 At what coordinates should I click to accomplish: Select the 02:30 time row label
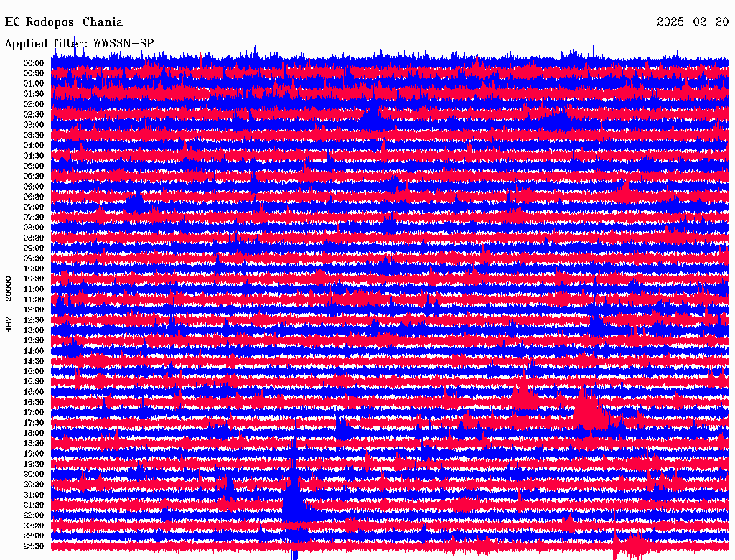[x=34, y=115]
